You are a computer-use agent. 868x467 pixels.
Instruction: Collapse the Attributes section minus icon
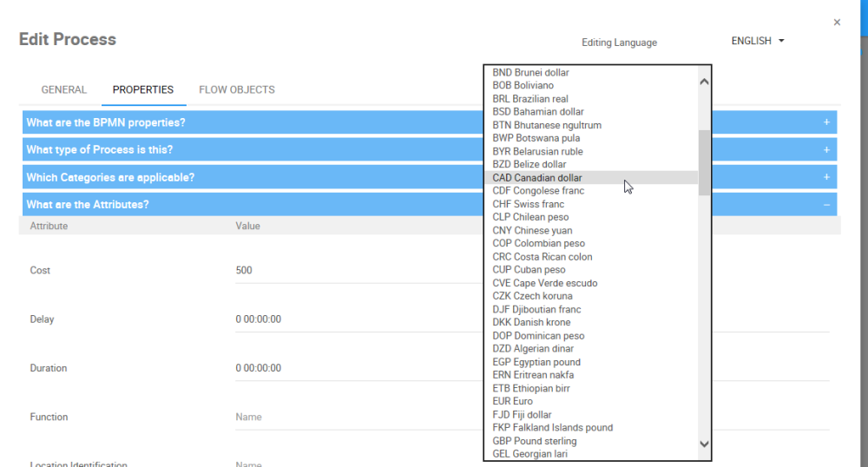click(826, 205)
